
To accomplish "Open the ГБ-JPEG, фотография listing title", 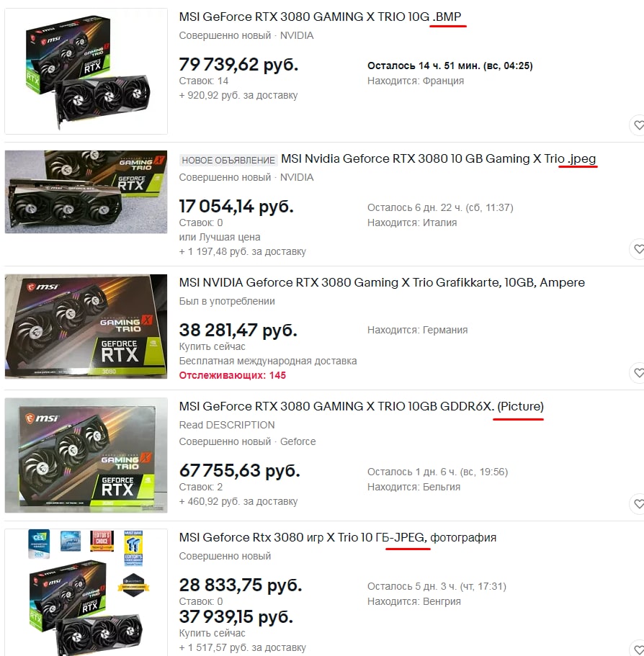I will (337, 538).
